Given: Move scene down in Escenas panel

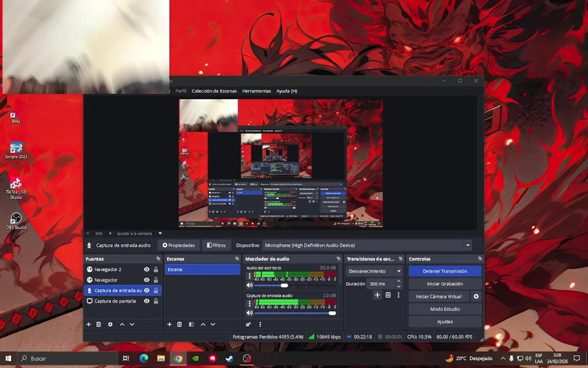Looking at the screenshot, I should (x=213, y=325).
